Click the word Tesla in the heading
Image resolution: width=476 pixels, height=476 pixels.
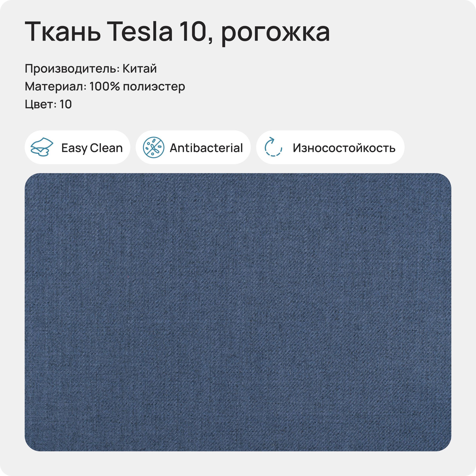[x=140, y=32]
